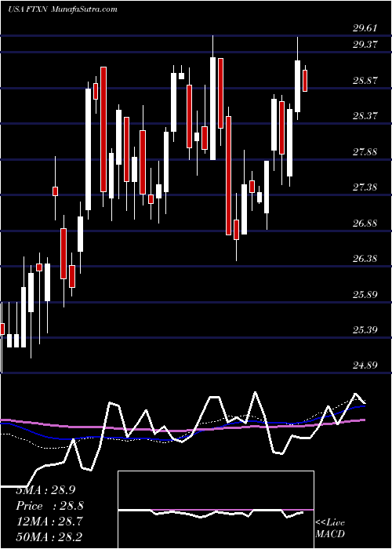Select the 29.37 price level label
This screenshot has width=392, height=549.
[x=365, y=45]
